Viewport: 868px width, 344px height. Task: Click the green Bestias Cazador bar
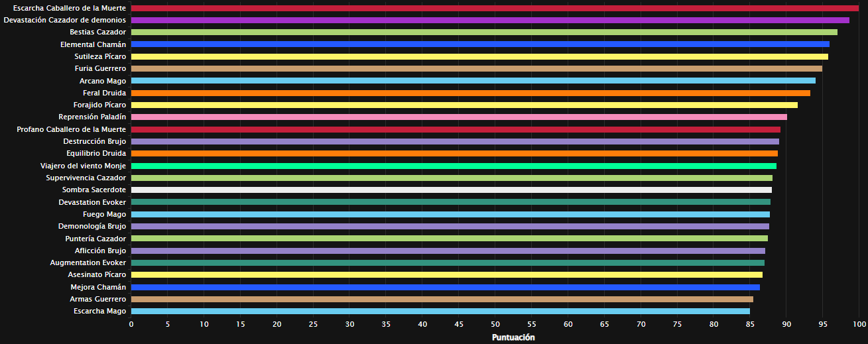(484, 32)
